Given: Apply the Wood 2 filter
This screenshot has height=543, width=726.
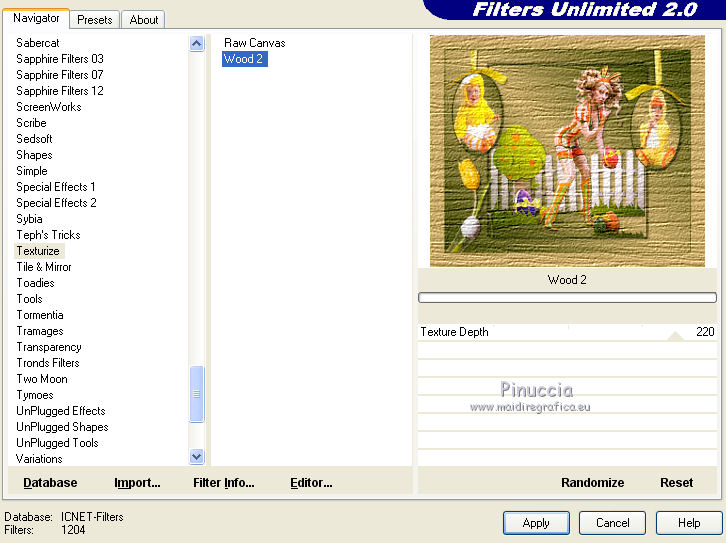Looking at the screenshot, I should tap(536, 523).
